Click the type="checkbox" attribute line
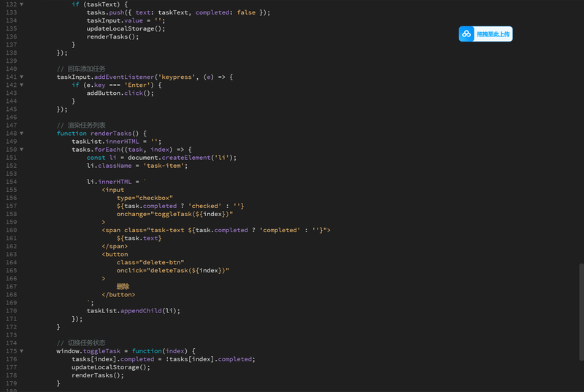This screenshot has height=392, width=584. click(x=145, y=198)
